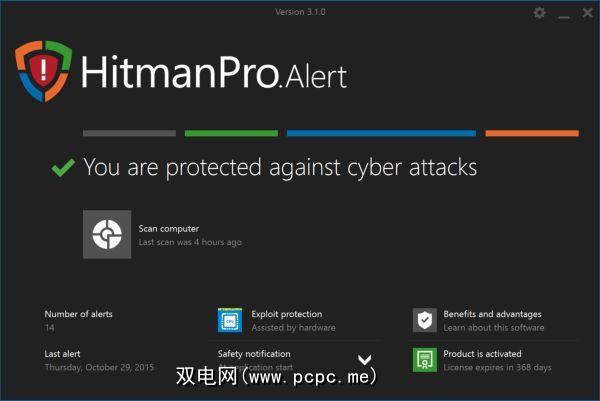
Task: Select the gray tab bar segment
Action: click(130, 133)
